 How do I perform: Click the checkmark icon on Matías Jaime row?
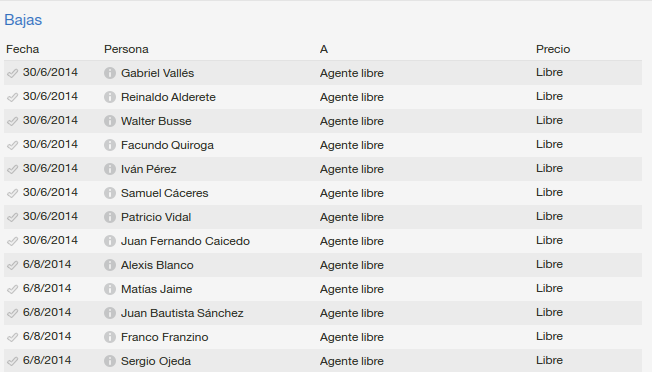[12, 289]
